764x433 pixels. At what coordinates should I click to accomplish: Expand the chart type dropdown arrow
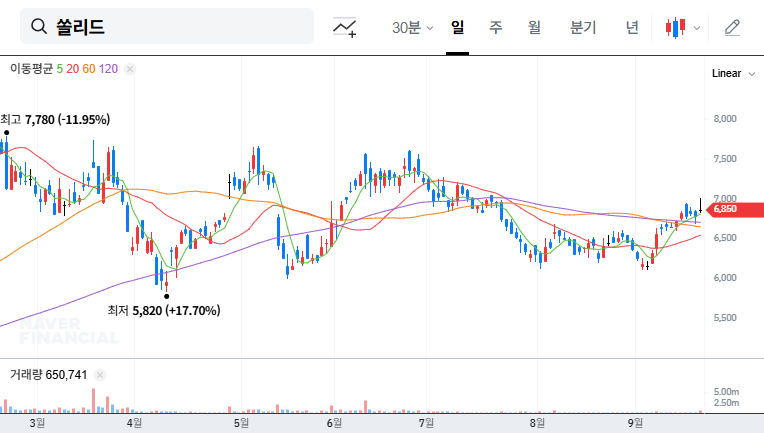(x=697, y=28)
